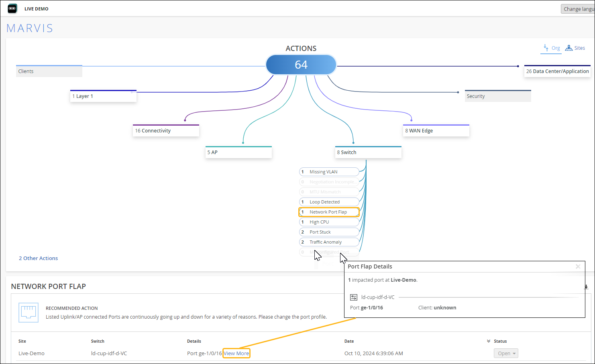Click the 64 total actions bubble
This screenshot has width=595, height=364.
[301, 65]
